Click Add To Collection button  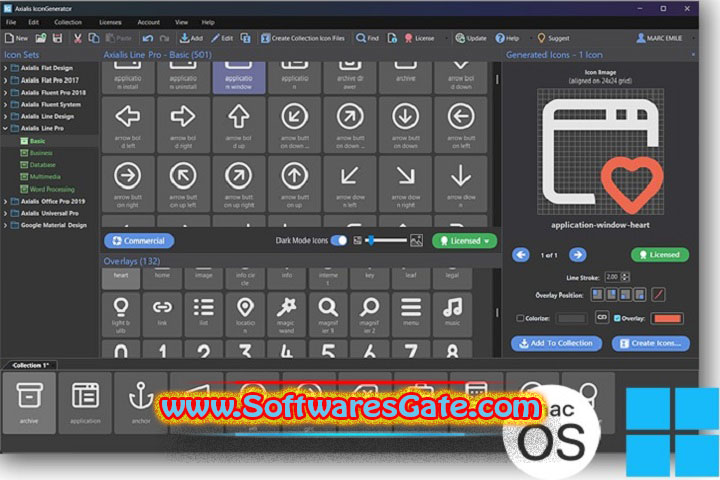pyautogui.click(x=556, y=343)
